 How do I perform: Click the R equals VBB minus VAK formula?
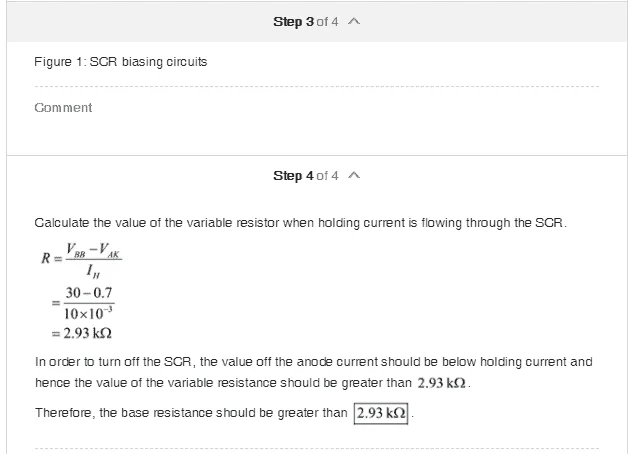click(x=81, y=260)
